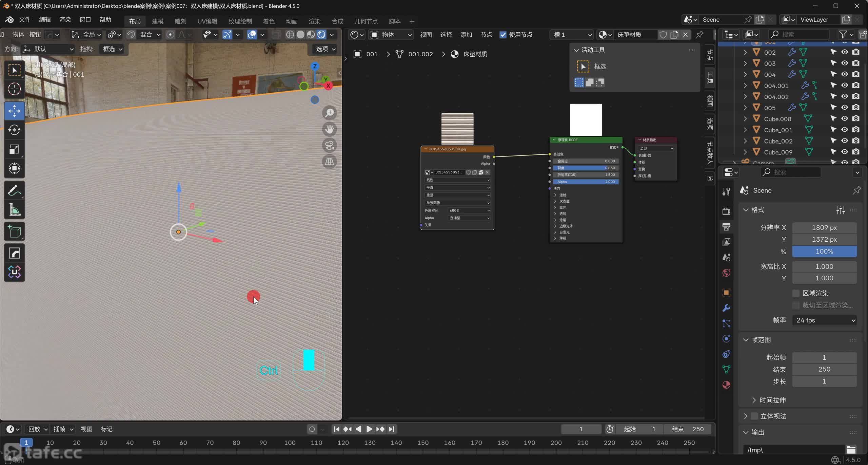Viewport: 868px width, 465px height.
Task: Click the Add Cube tool icon
Action: [14, 231]
